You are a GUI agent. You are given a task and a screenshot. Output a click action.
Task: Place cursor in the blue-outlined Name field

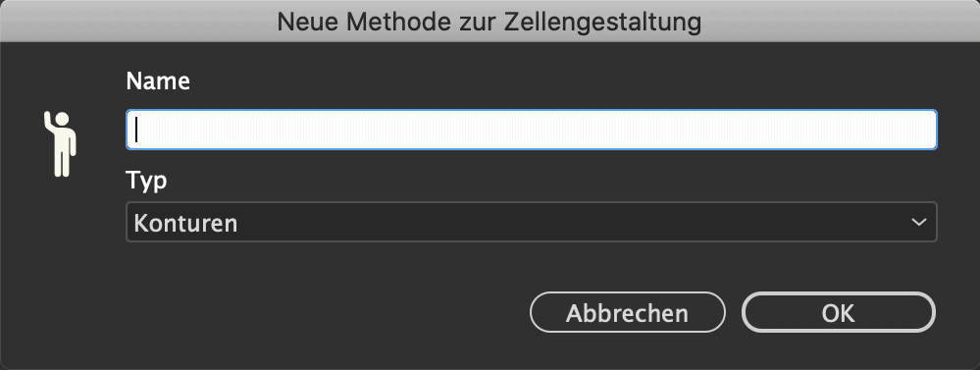pos(532,130)
